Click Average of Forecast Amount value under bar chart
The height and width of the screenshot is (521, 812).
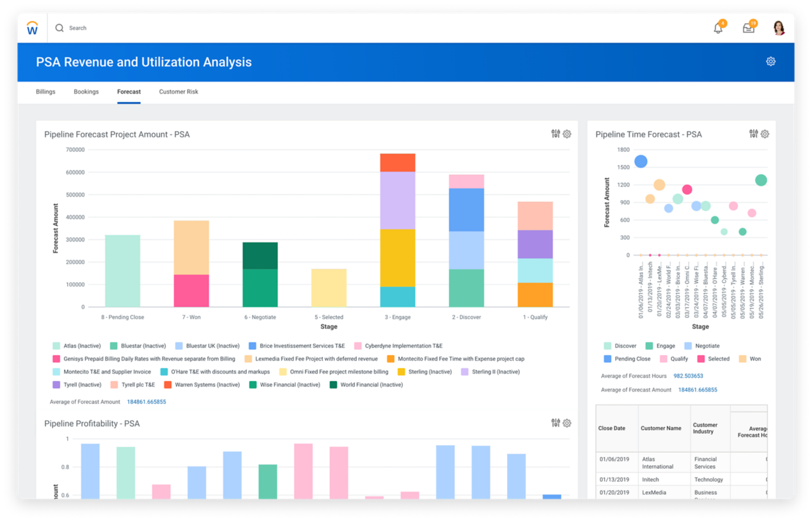coord(146,402)
